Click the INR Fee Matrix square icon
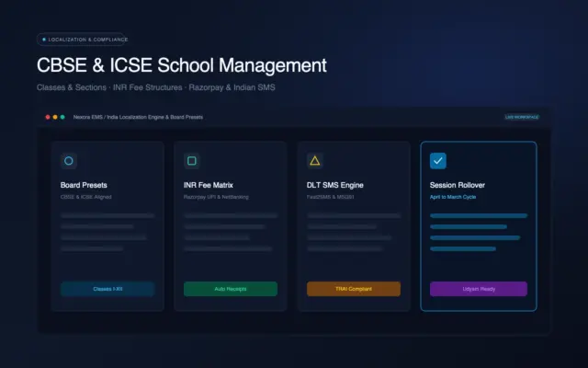Viewport: 588px width, 368px height. pos(192,161)
